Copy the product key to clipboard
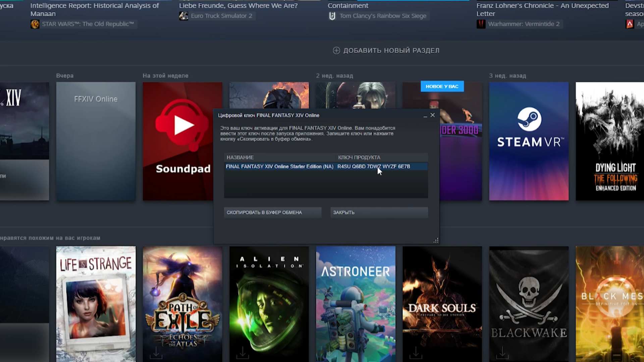This screenshot has width=644, height=362. [273, 213]
